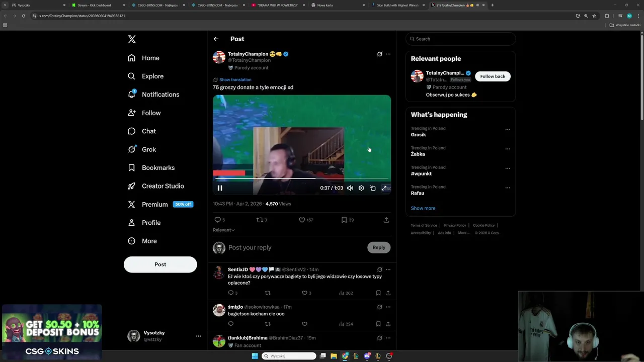Open more options on śmigło reply

pyautogui.click(x=388, y=307)
